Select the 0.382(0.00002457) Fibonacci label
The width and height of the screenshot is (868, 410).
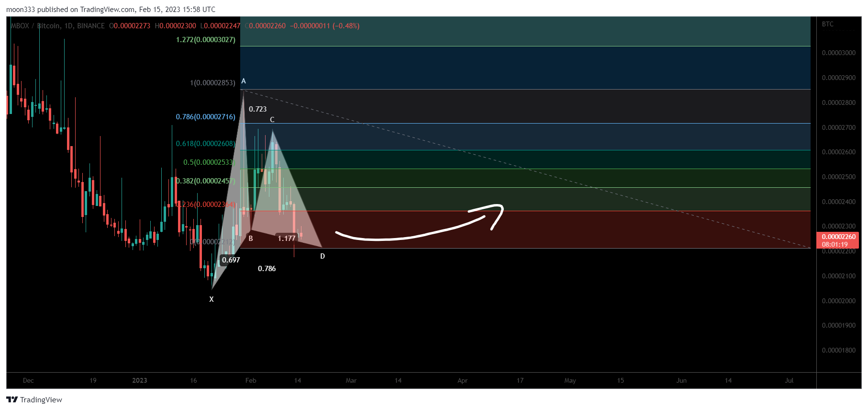[x=206, y=181]
